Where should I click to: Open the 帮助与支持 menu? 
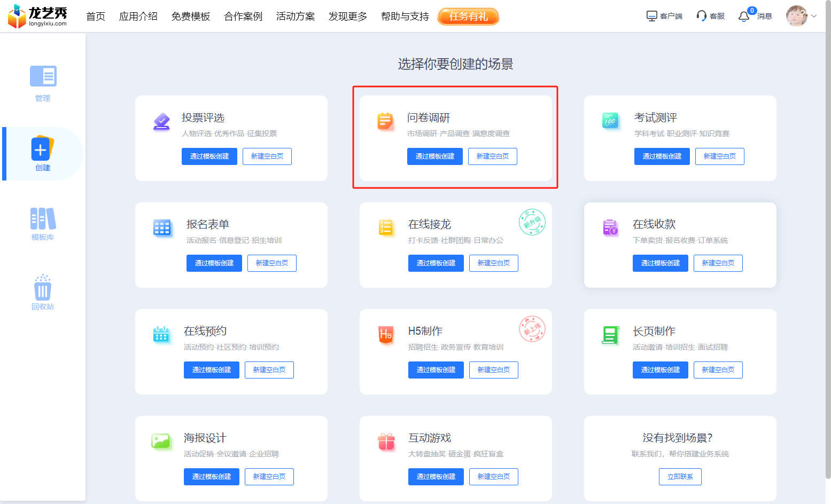[405, 17]
